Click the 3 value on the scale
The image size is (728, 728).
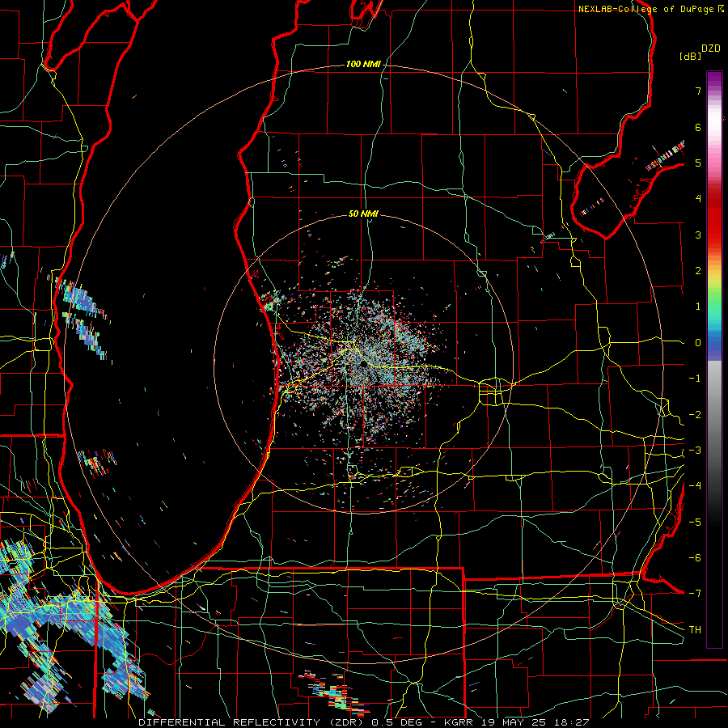pos(698,235)
